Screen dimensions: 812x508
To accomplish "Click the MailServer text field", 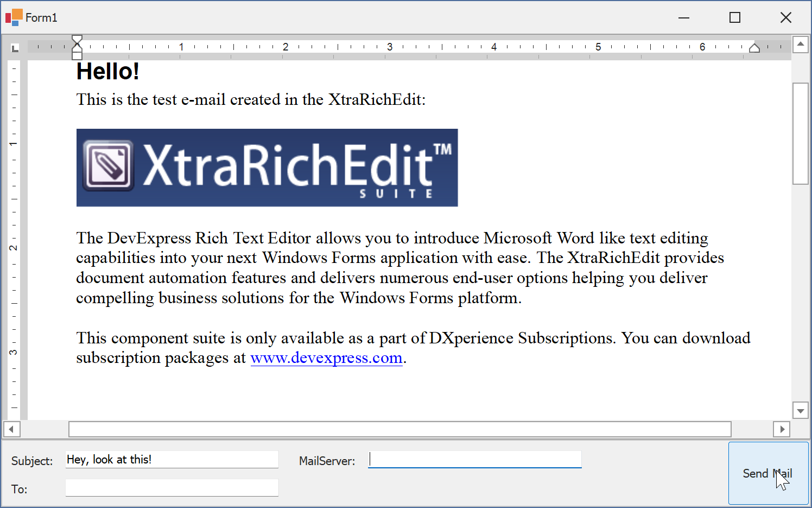I will (x=474, y=460).
